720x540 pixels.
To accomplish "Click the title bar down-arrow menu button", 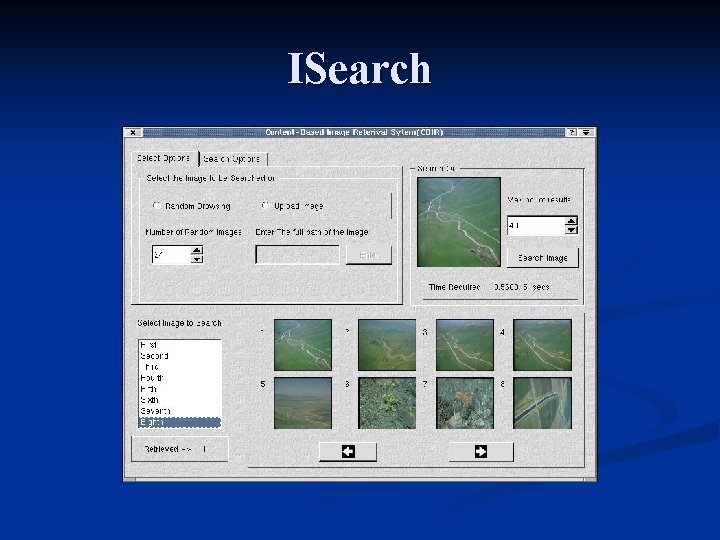I will tap(586, 132).
